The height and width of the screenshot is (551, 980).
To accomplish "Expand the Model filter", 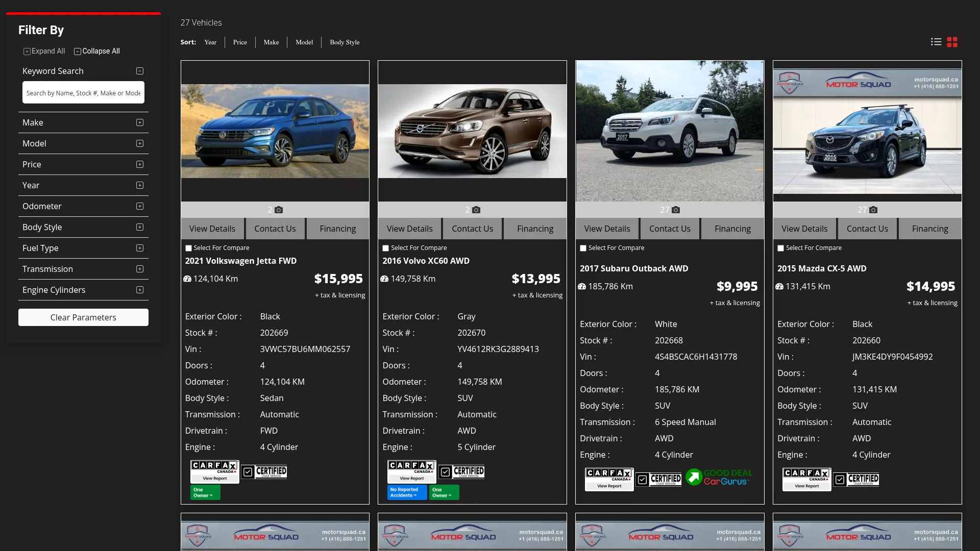I will (x=140, y=143).
